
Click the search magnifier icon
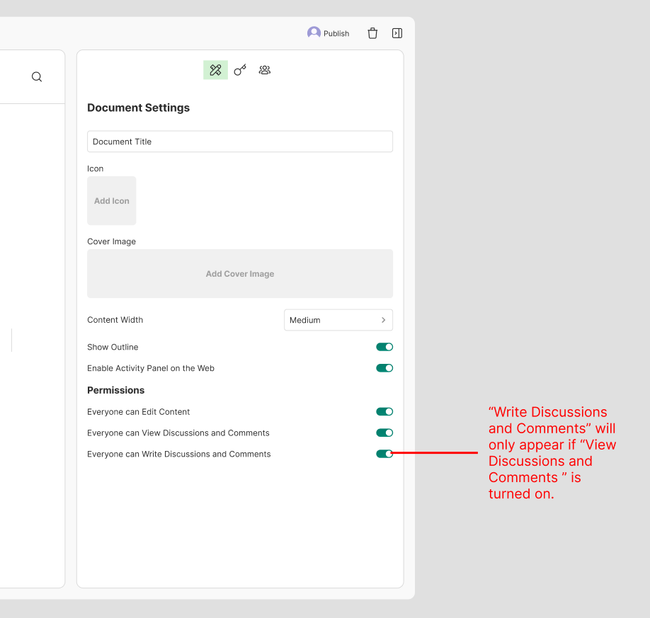(37, 77)
